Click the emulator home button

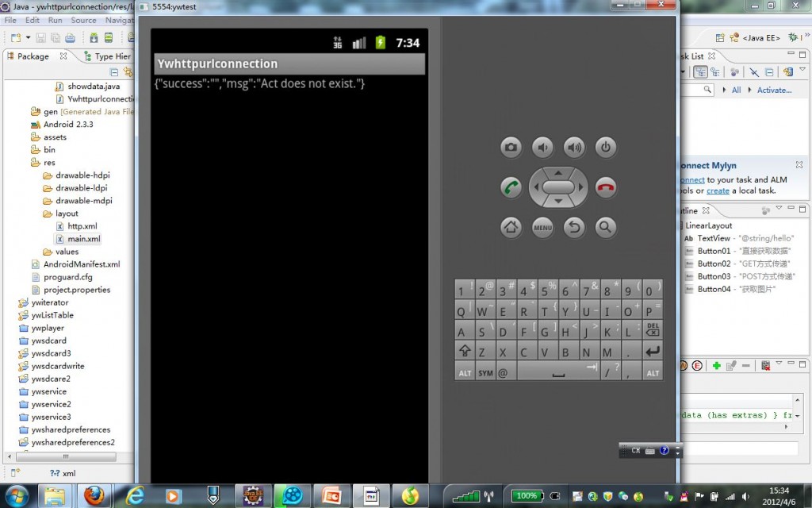(511, 227)
